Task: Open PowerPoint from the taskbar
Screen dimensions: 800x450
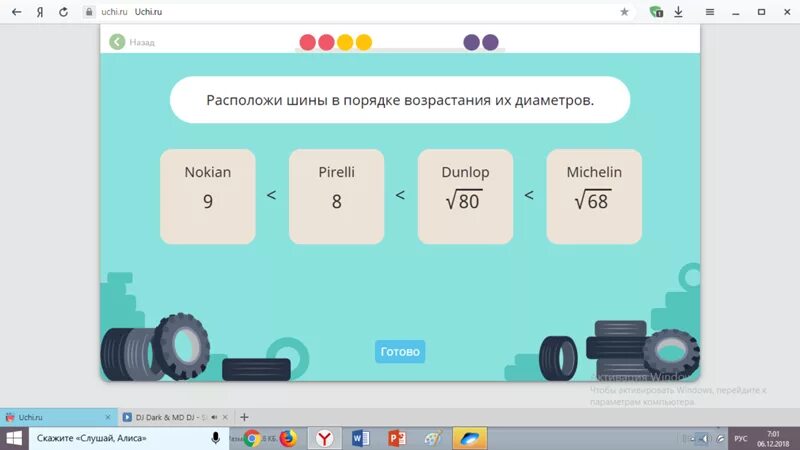Action: coord(396,438)
